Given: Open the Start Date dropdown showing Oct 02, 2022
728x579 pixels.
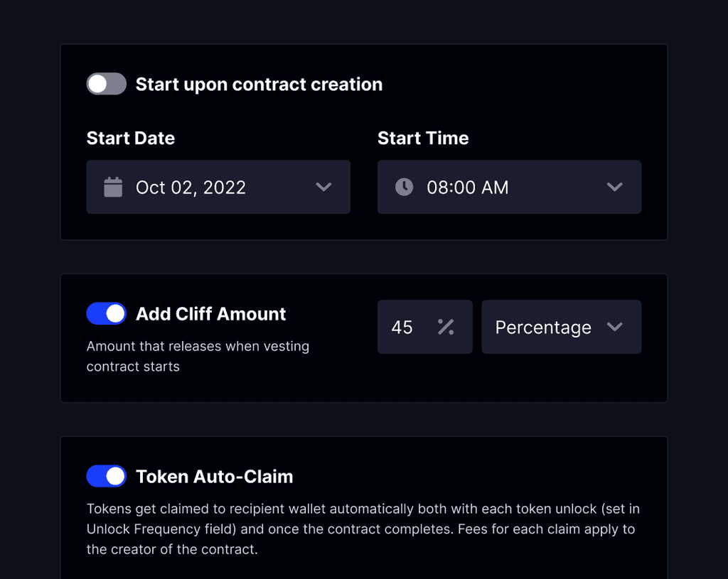Looking at the screenshot, I should 218,187.
